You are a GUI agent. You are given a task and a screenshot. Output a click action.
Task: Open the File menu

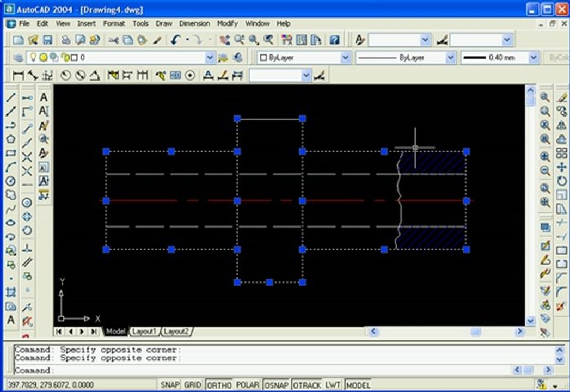click(x=24, y=23)
